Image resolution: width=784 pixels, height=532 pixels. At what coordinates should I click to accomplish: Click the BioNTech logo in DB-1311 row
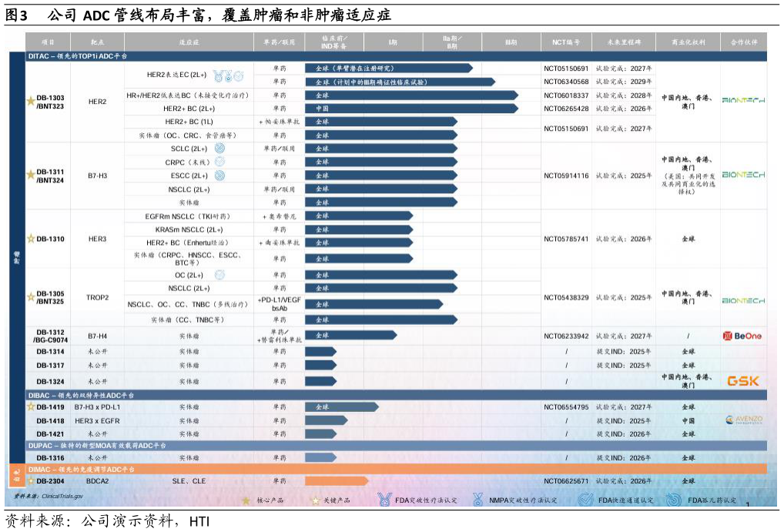(743, 176)
